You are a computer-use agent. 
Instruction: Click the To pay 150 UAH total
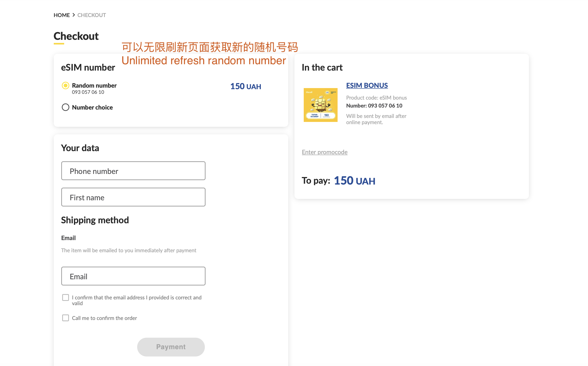tap(354, 180)
